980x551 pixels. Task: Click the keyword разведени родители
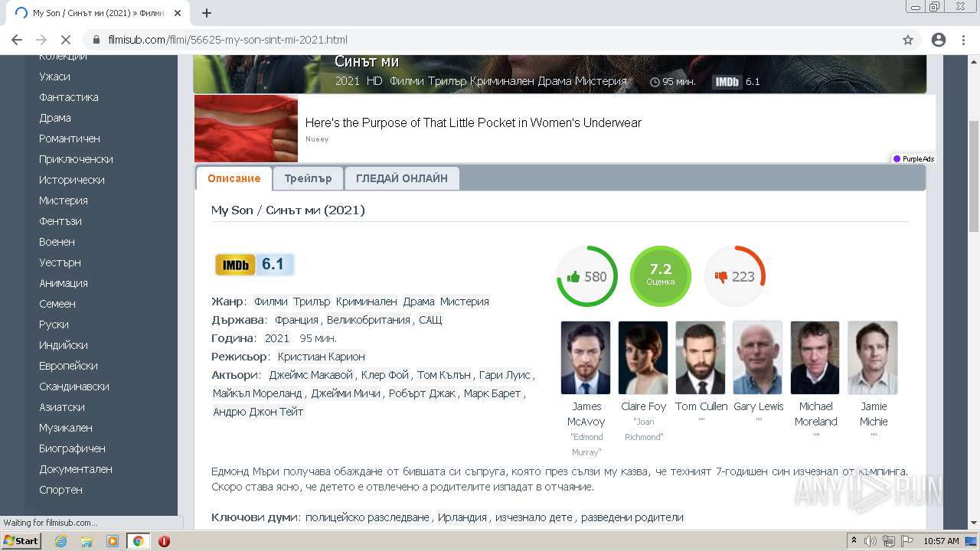(x=632, y=517)
